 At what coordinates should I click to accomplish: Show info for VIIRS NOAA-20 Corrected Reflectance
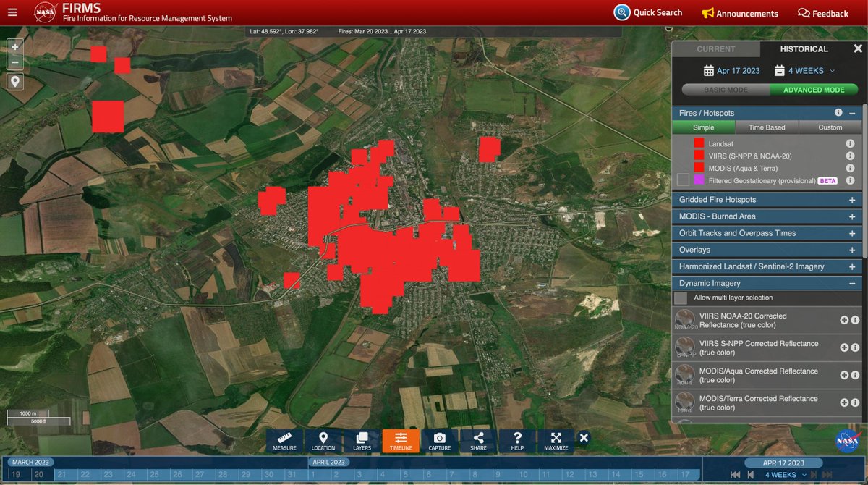(x=854, y=320)
